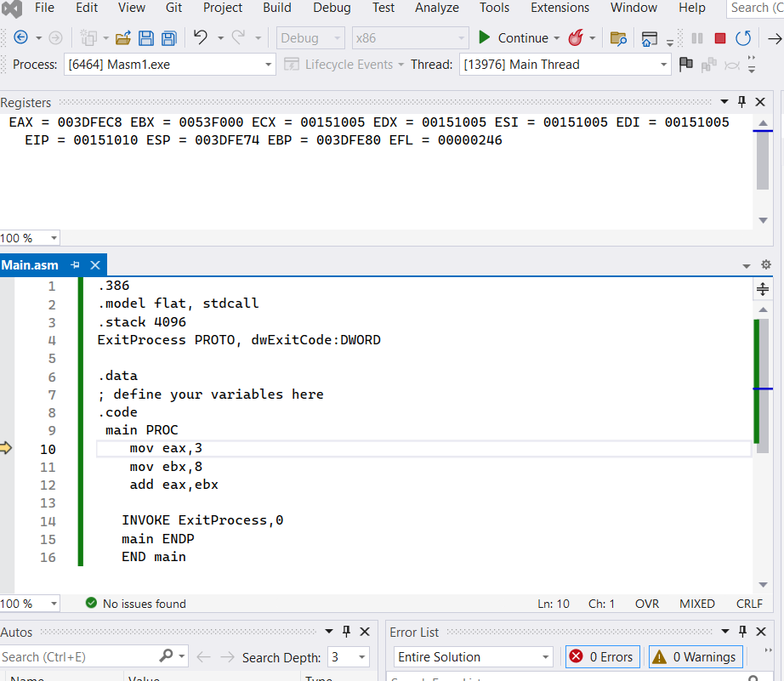Click the Ln: 10 status bar entry
Screen dimensions: 784x681
[554, 604]
